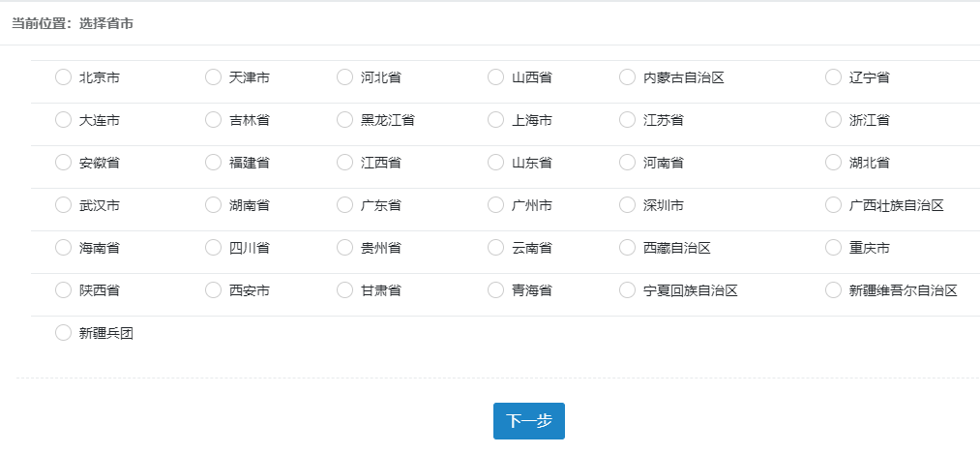This screenshot has width=980, height=454.
Task: Click the 下一步 button
Action: point(529,421)
